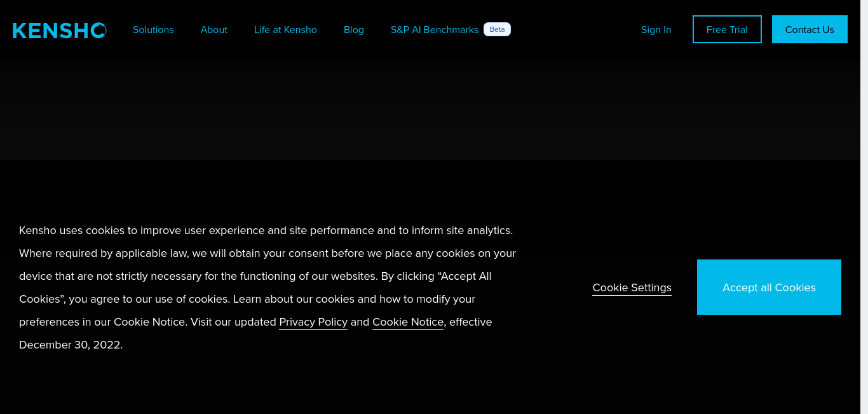Accept all Cookies

pyautogui.click(x=769, y=287)
